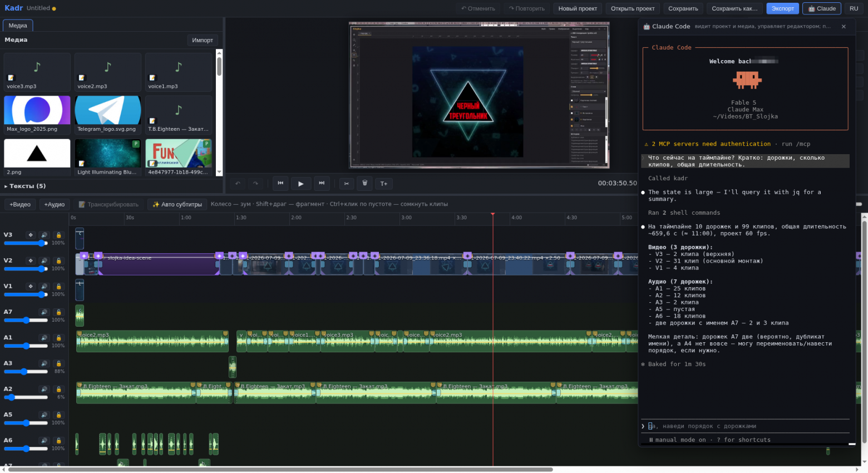
Task: Switch to the Медиа tab
Action: [18, 26]
